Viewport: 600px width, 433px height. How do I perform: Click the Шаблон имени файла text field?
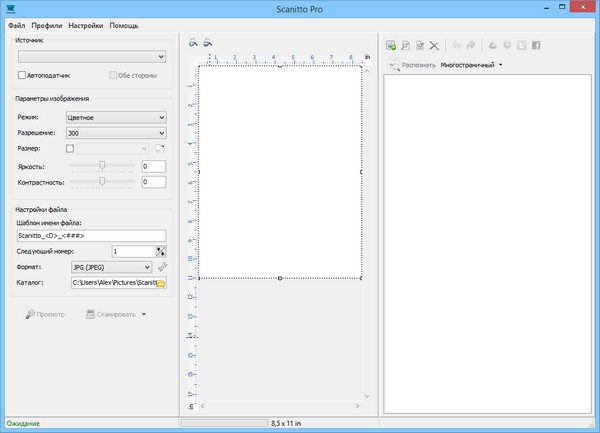(90, 235)
